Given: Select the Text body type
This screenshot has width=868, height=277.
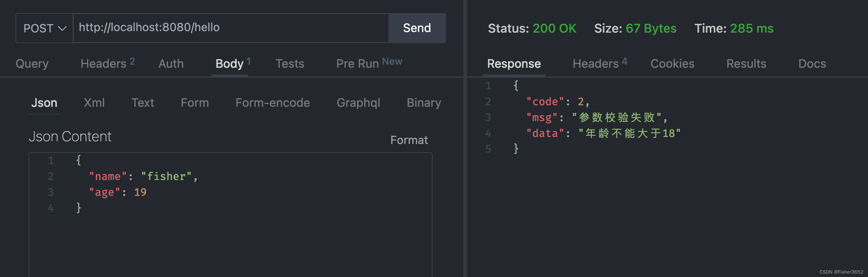Looking at the screenshot, I should [x=143, y=103].
